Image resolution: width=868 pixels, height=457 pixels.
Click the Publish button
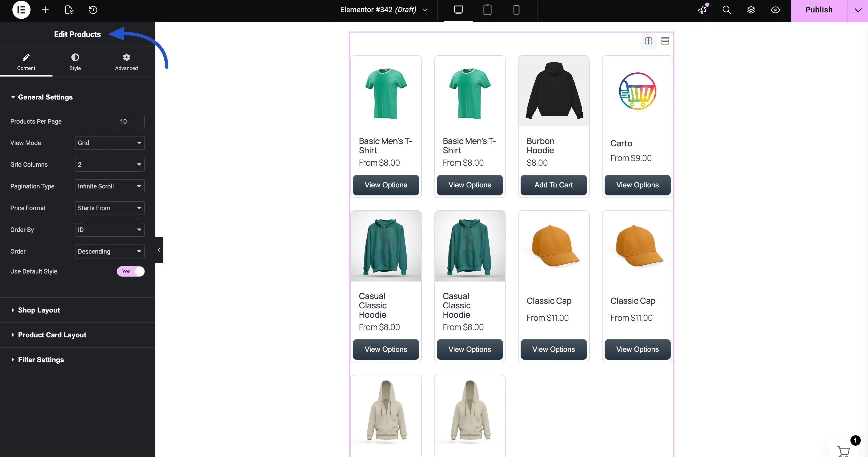(x=819, y=10)
